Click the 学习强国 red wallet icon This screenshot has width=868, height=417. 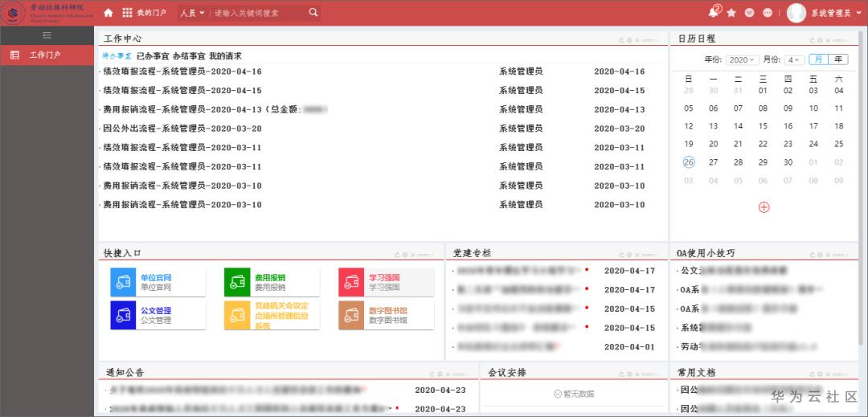pos(351,282)
